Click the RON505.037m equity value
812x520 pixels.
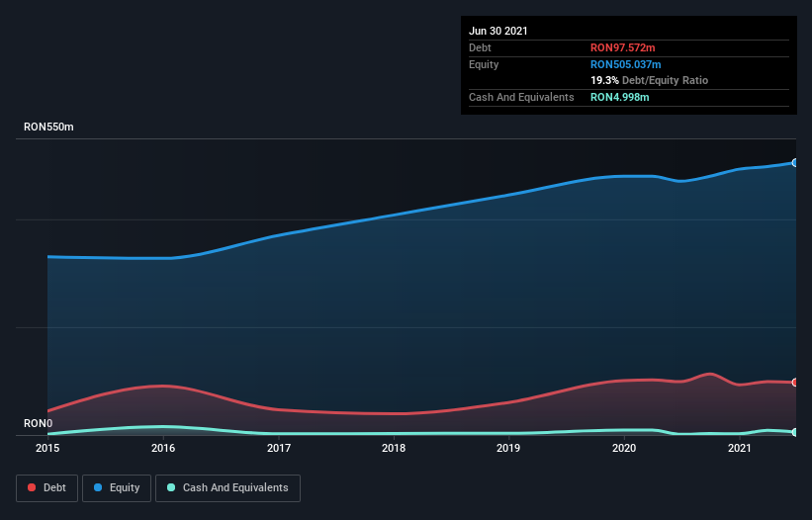626,64
